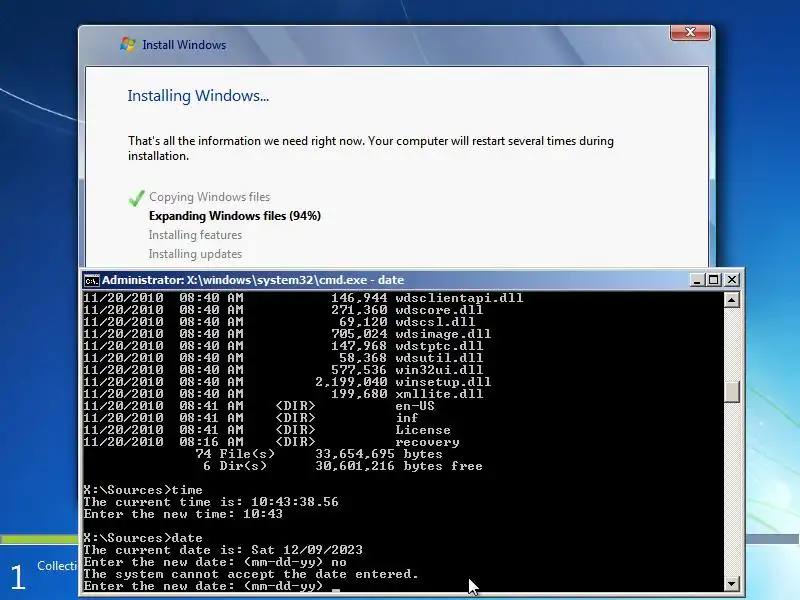Click the '6 Dir(s)' bytes free line

(342, 466)
